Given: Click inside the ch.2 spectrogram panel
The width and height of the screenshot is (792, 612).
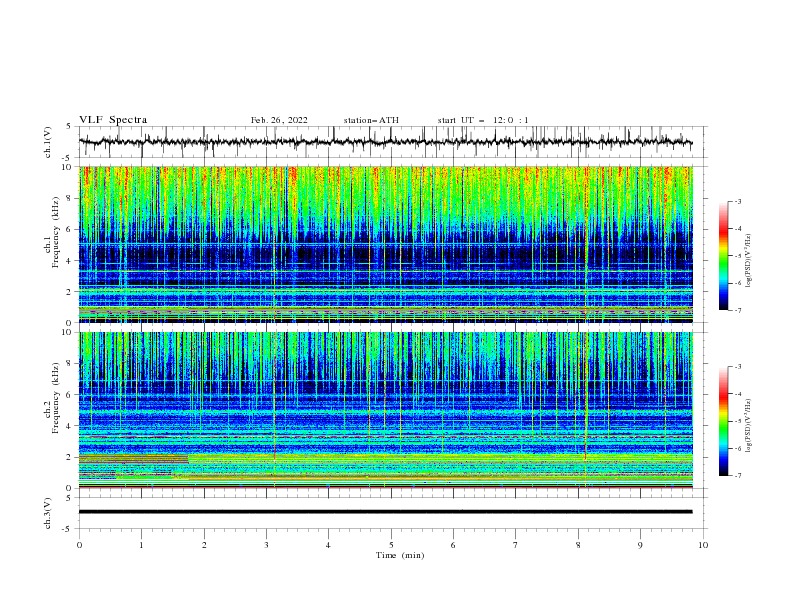Looking at the screenshot, I should 386,410.
